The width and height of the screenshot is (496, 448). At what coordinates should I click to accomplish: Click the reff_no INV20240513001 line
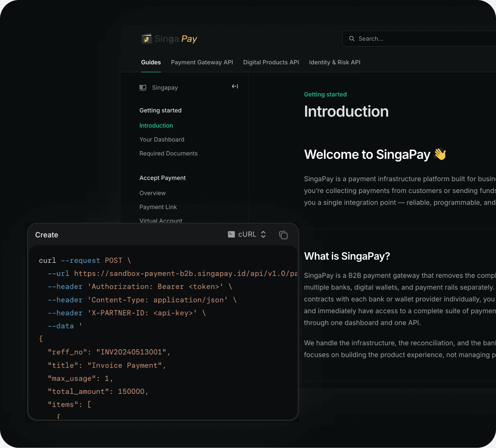point(109,352)
